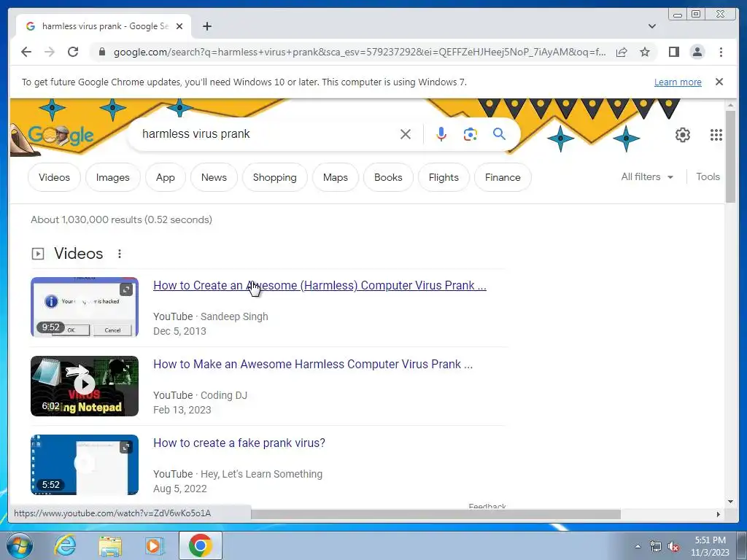Click the Chrome taskbar button
Image resolution: width=747 pixels, height=560 pixels.
(201, 545)
